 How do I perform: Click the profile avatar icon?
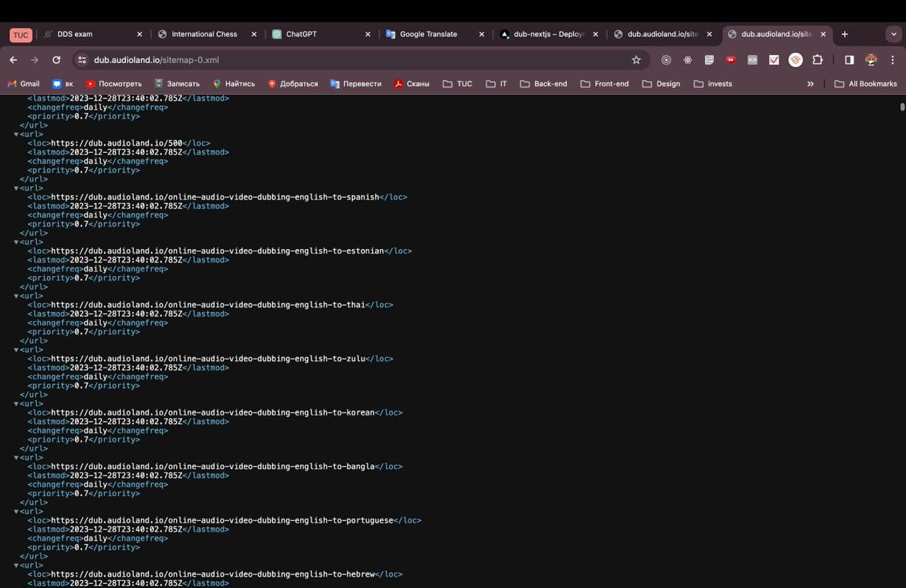coord(871,60)
